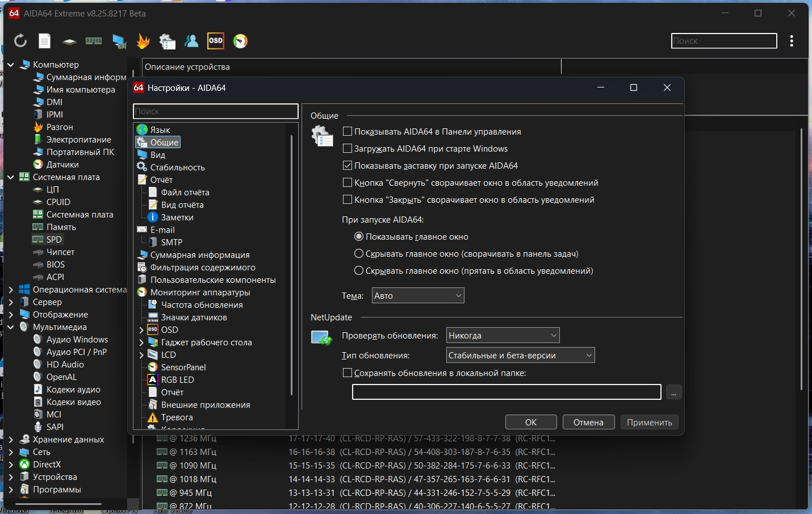Select Стабильность in settings tree
Screen dimensions: 812x514
pos(177,168)
